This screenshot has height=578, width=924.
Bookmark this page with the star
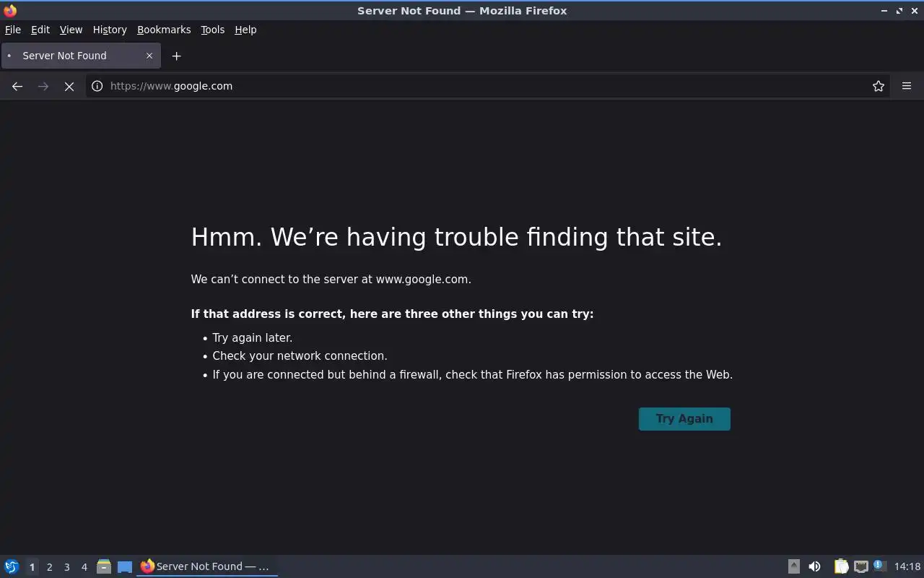coord(879,86)
